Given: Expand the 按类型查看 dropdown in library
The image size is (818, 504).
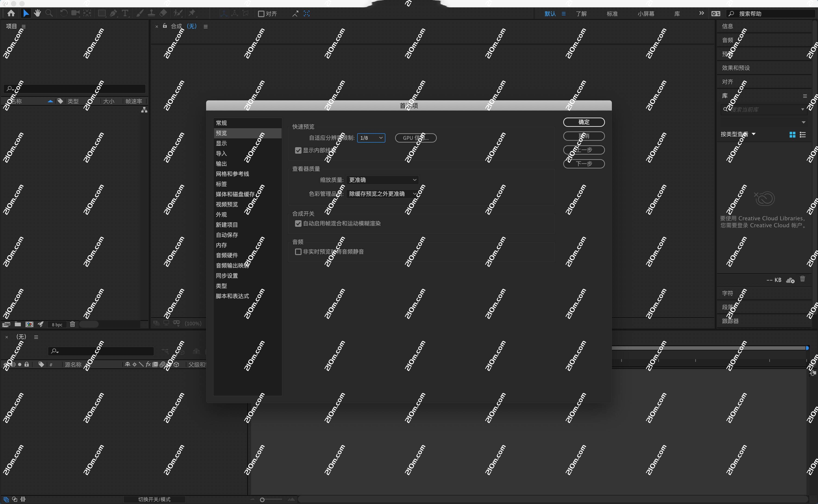Looking at the screenshot, I should click(x=738, y=134).
